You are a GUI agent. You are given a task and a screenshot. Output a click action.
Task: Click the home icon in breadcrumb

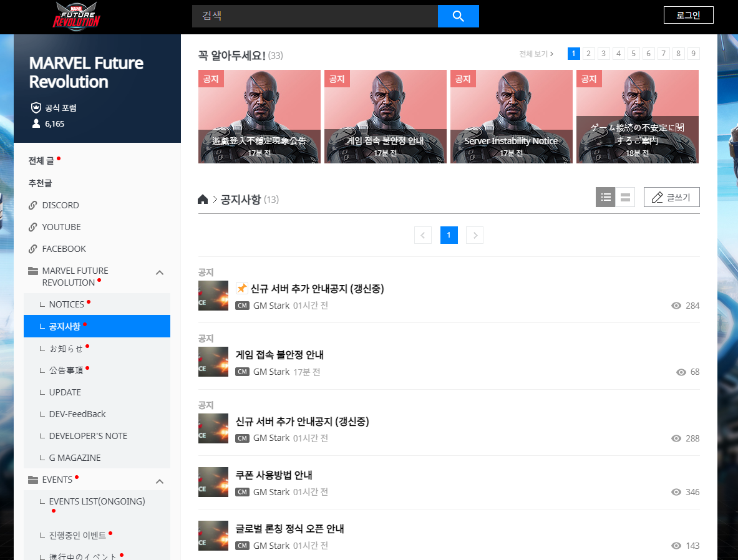click(203, 200)
